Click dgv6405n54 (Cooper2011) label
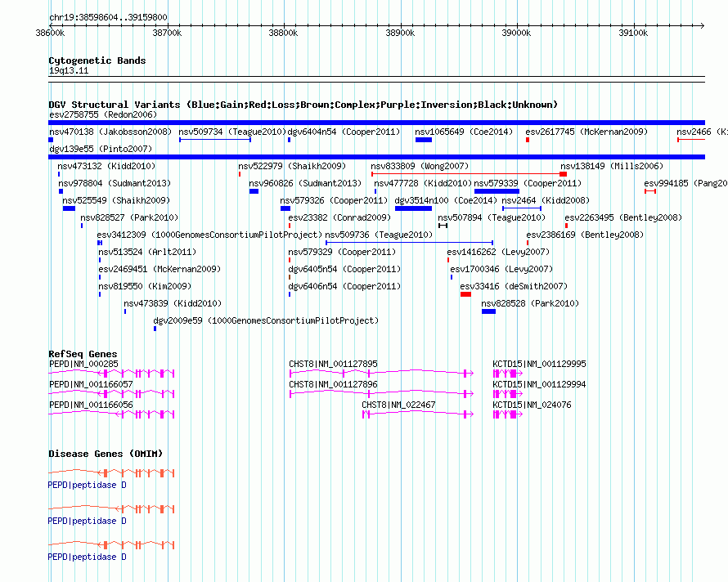The image size is (728, 582). 344,269
